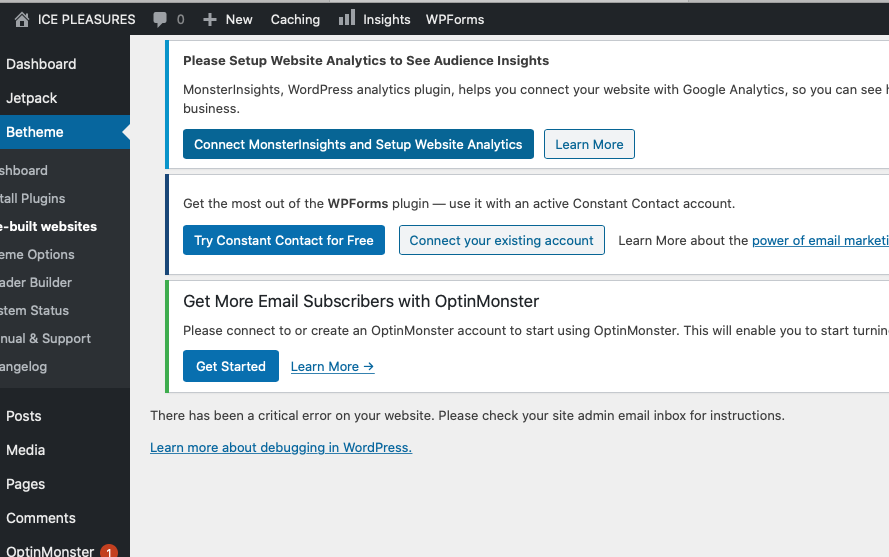This screenshot has height=557, width=889.
Task: Open WPForms in the admin bar
Action: 455,20
